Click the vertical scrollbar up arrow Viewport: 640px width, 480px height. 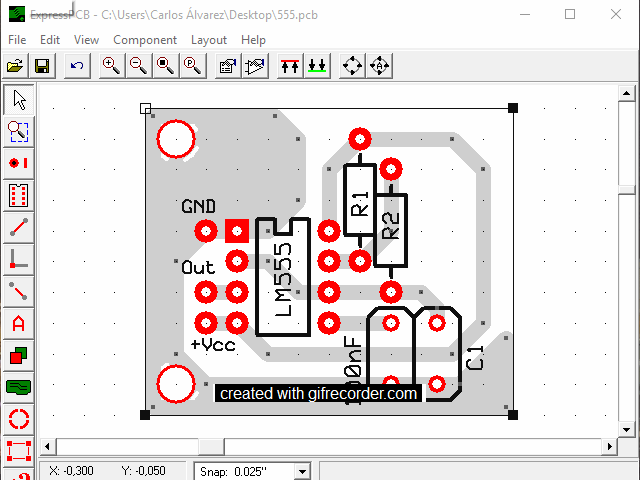click(626, 93)
